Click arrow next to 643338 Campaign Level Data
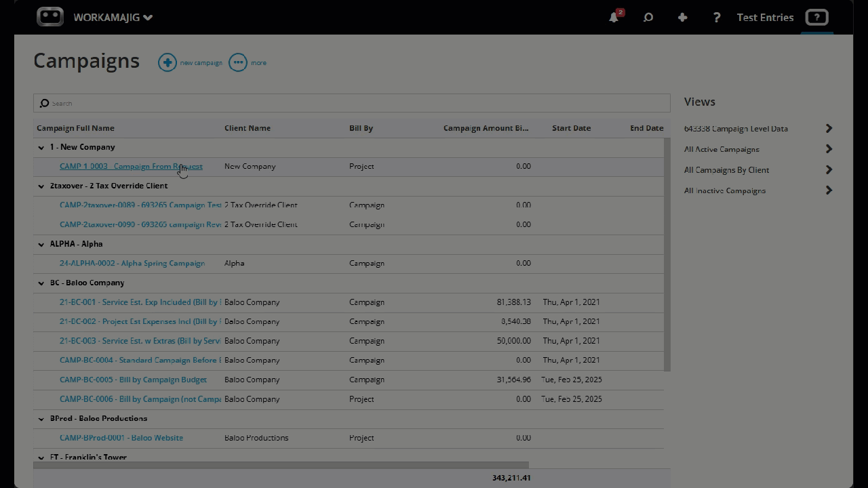This screenshot has height=488, width=868. [829, 128]
